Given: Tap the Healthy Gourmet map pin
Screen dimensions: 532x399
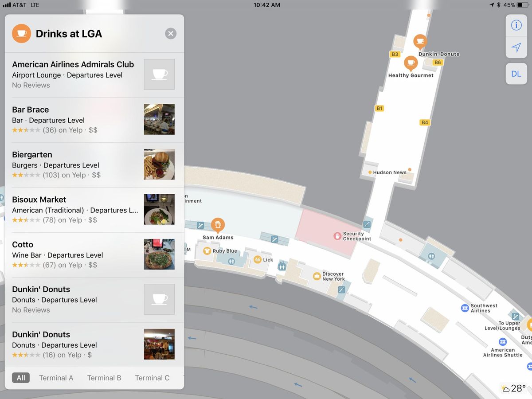Looking at the screenshot, I should point(411,63).
